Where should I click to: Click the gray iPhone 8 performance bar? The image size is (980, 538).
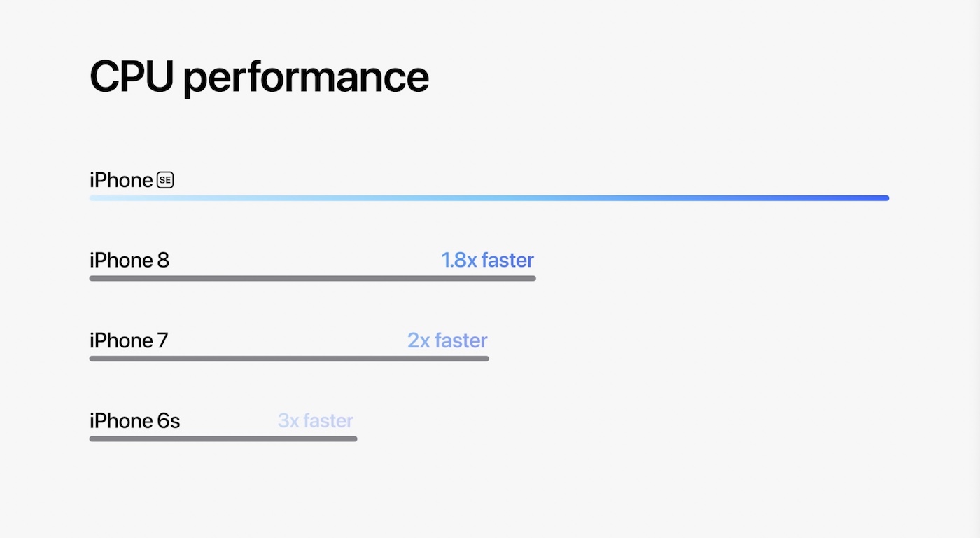[x=313, y=279]
